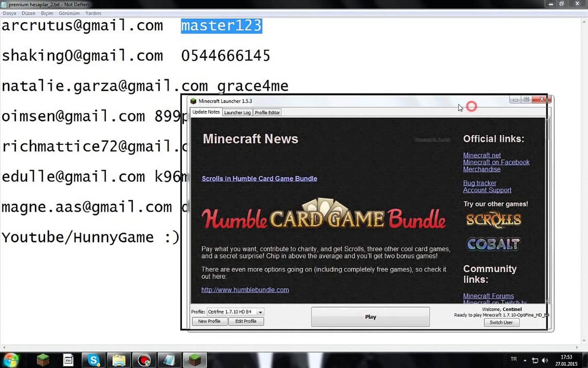The image size is (588, 368).
Task: Click the Play button in Minecraft Launcher
Action: 370,317
